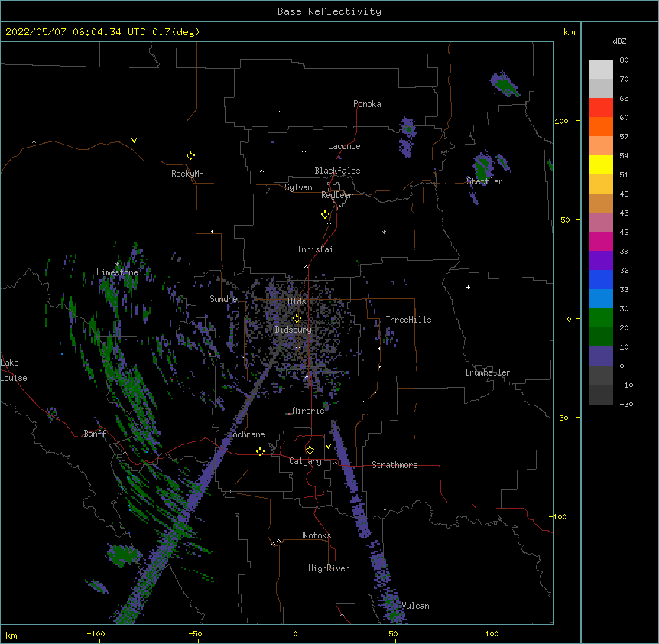The width and height of the screenshot is (659, 644).
Task: Pick the bright green 30–20 dBZ legend swatch
Action: [601, 318]
